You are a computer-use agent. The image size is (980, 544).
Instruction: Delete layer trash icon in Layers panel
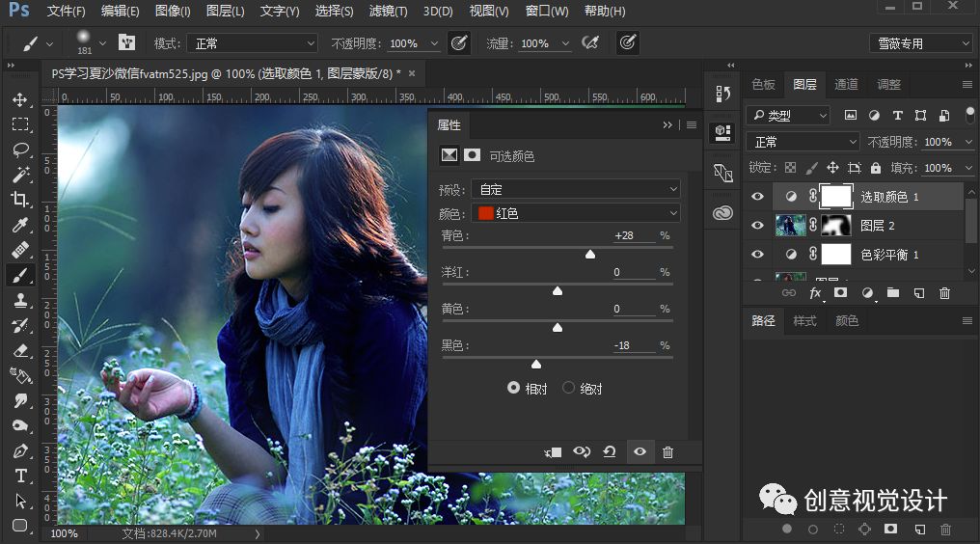(945, 292)
